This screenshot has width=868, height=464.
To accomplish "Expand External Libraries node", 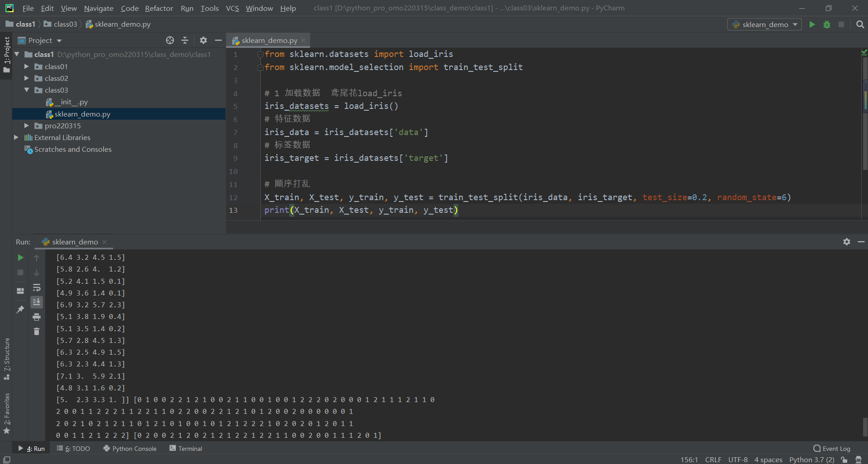I will [x=16, y=137].
